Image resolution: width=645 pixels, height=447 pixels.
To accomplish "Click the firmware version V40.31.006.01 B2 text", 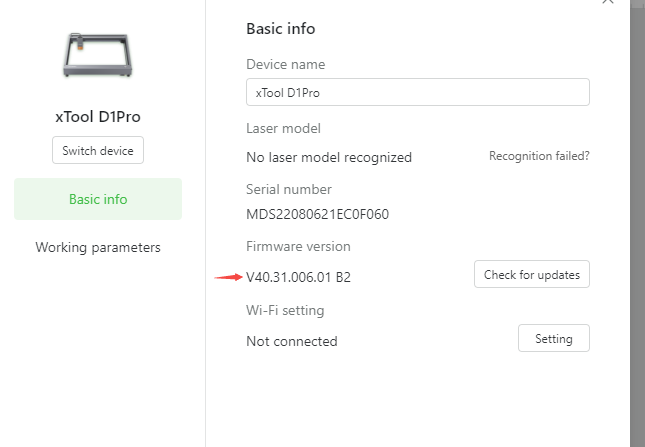I will (298, 277).
